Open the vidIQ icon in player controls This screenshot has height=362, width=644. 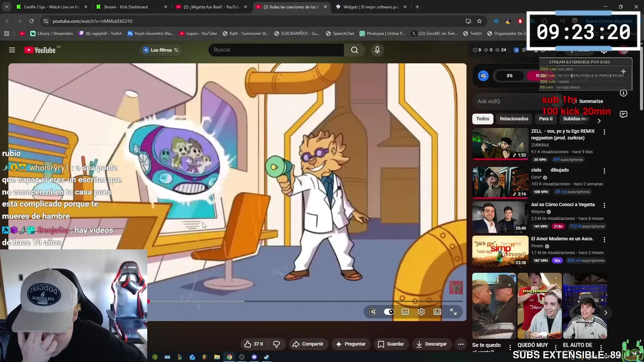click(373, 312)
